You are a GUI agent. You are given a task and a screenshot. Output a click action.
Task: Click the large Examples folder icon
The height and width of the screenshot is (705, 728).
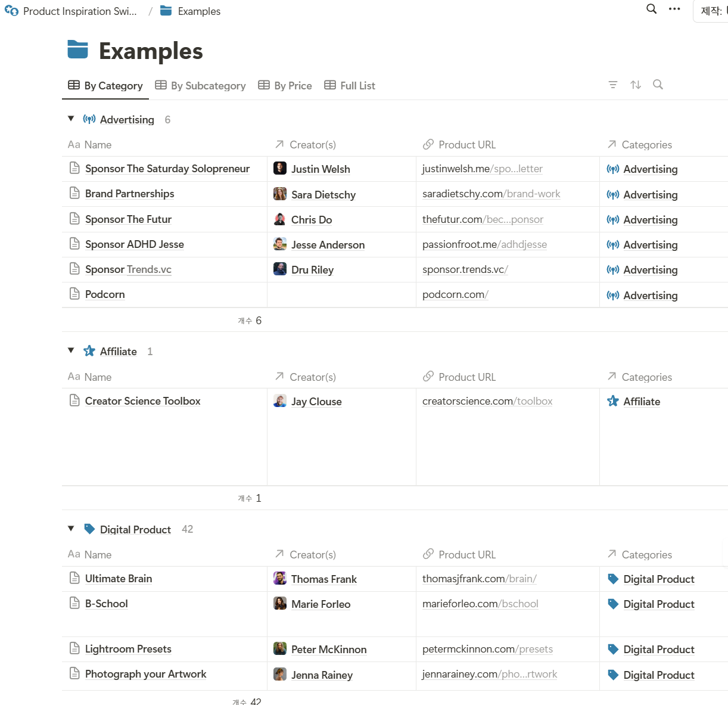(x=78, y=50)
